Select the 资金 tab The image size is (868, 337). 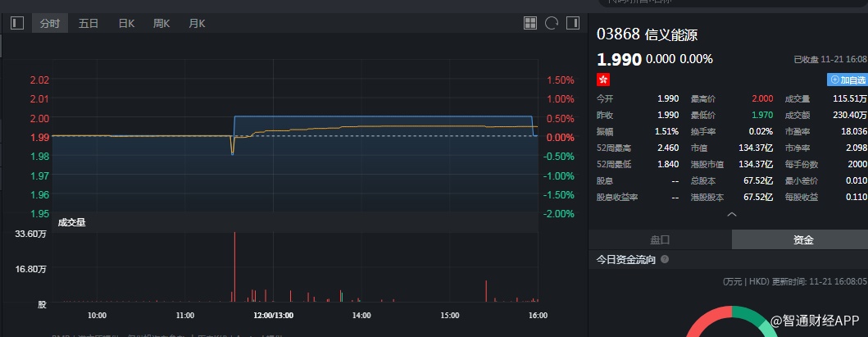coord(803,239)
